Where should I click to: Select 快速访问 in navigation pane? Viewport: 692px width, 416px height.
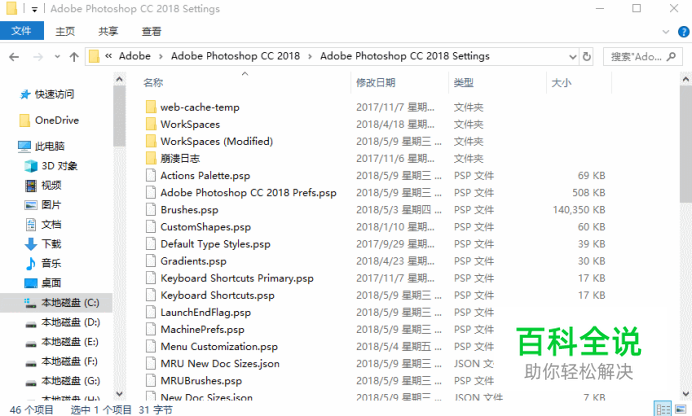tap(54, 94)
